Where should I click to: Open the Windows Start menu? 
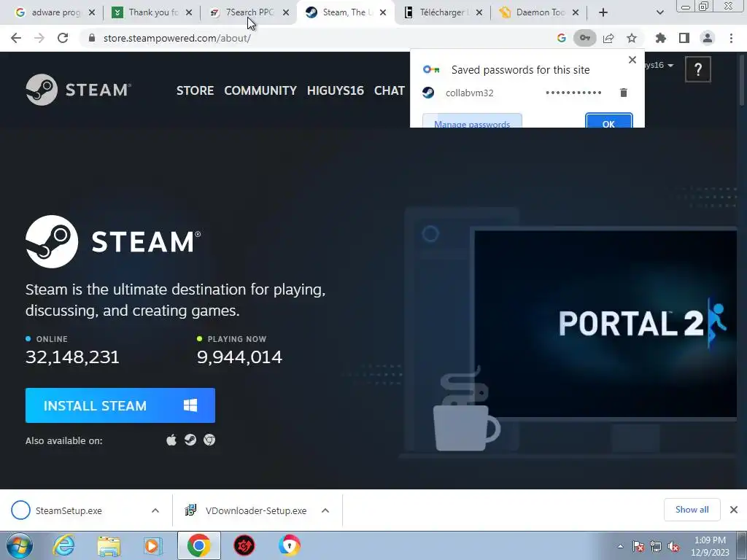coord(19,545)
